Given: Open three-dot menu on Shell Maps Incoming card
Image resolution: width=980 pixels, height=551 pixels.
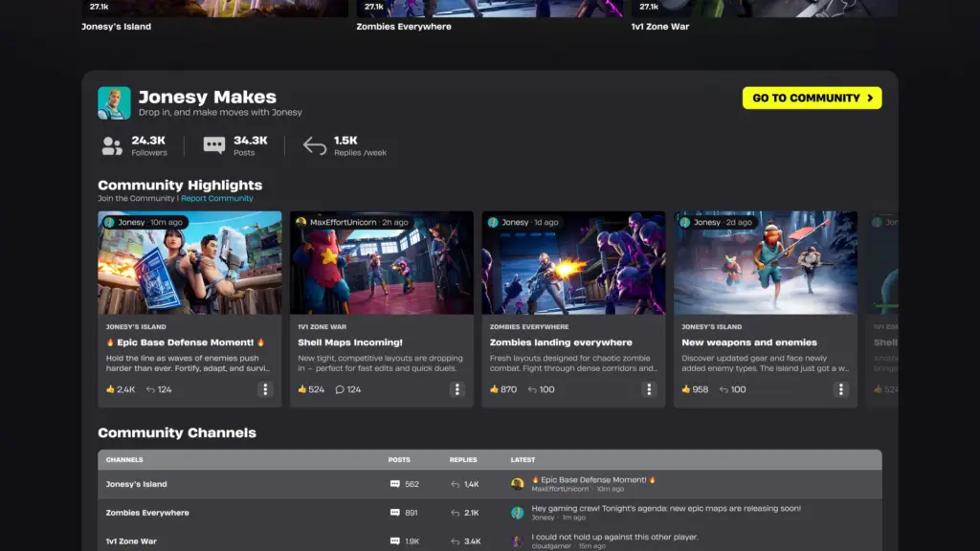Looking at the screenshot, I should tap(457, 389).
